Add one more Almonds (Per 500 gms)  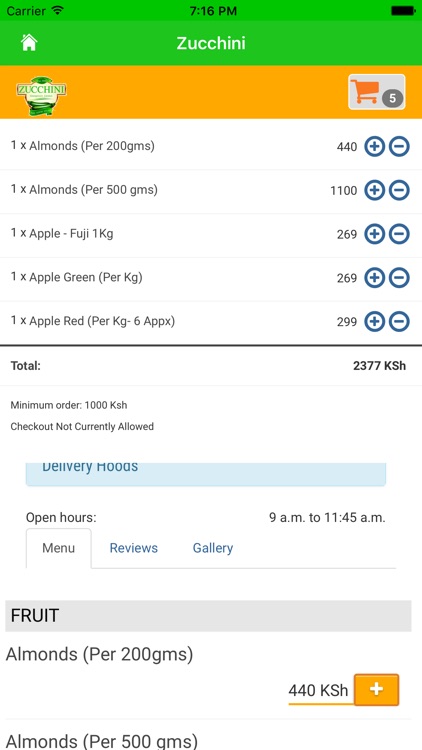tap(375, 190)
